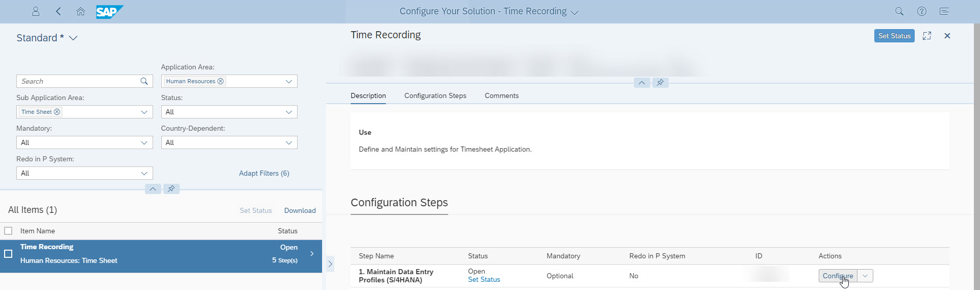Image resolution: width=980 pixels, height=290 pixels.
Task: Go to the home page icon
Action: [81, 11]
